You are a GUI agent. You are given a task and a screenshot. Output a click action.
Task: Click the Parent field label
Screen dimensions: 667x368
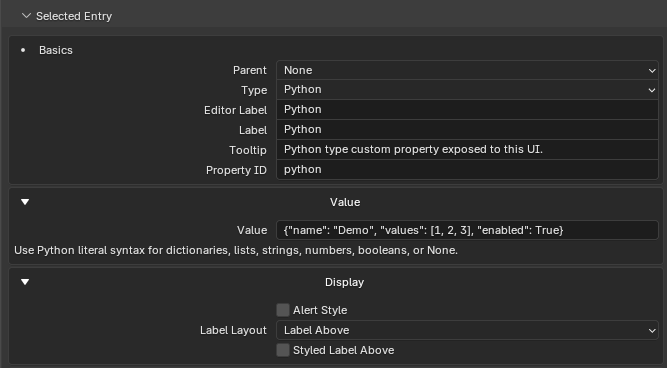click(x=250, y=70)
